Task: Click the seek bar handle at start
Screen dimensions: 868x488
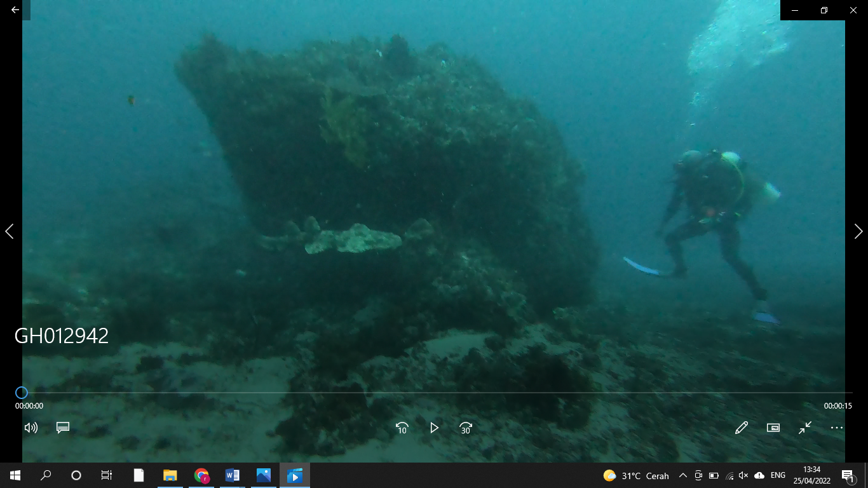Action: click(22, 393)
